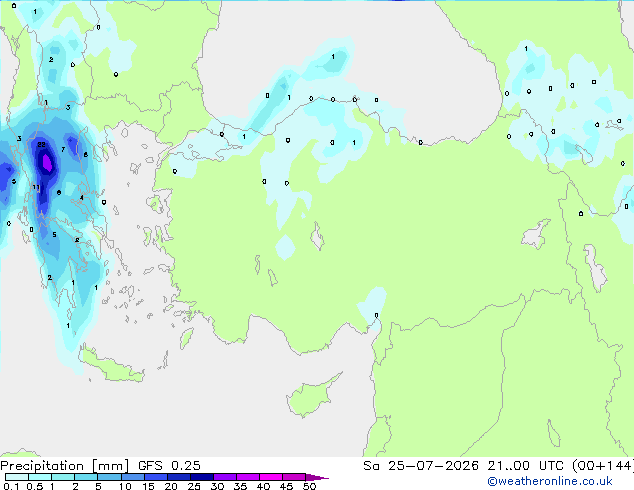Click the GFS 0.25 model label
This screenshot has height=490, width=634.
pos(169,466)
